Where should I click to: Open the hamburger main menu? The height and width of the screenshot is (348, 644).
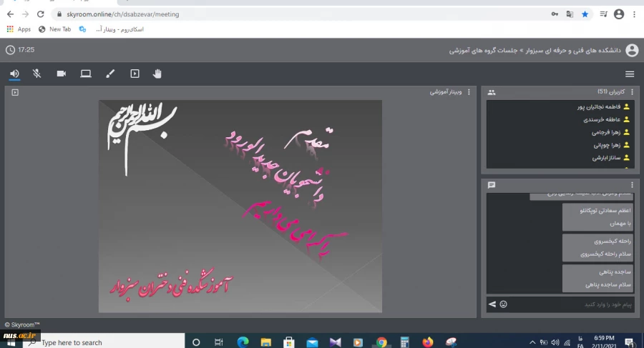click(630, 74)
